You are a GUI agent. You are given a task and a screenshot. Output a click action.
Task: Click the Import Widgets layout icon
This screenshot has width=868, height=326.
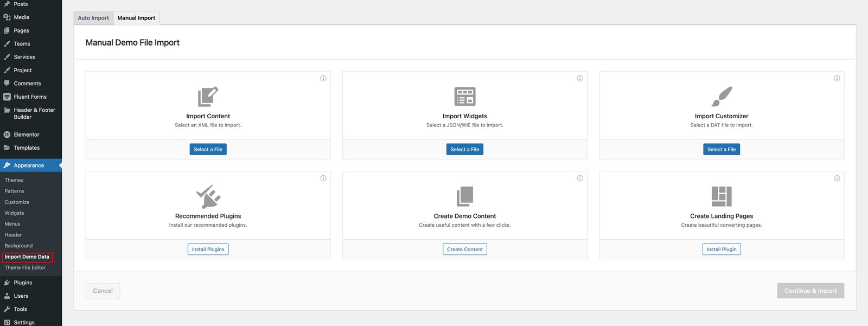click(x=465, y=97)
